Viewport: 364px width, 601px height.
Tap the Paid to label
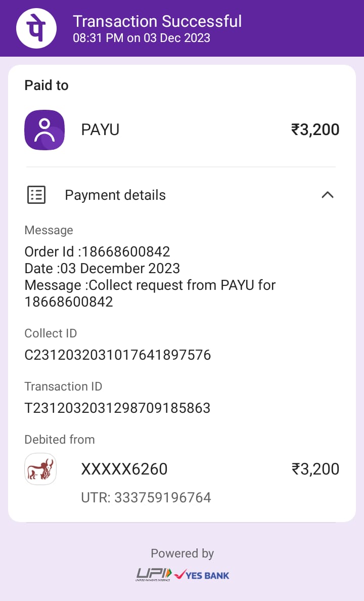pos(47,85)
